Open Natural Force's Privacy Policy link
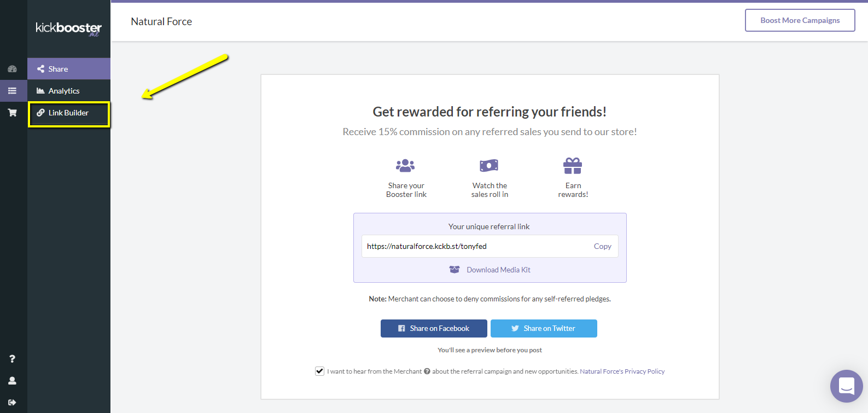Image resolution: width=868 pixels, height=413 pixels. (622, 371)
